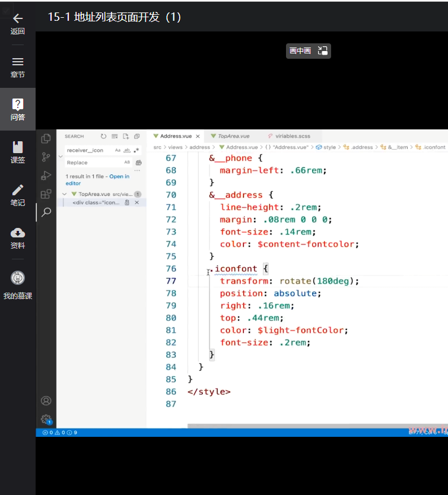Open the Accounts icon in activity bar
This screenshot has width=448, height=495.
click(x=46, y=401)
